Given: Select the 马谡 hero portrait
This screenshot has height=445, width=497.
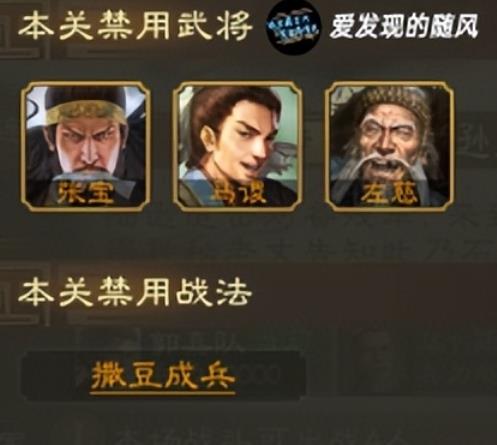Looking at the screenshot, I should tap(237, 147).
